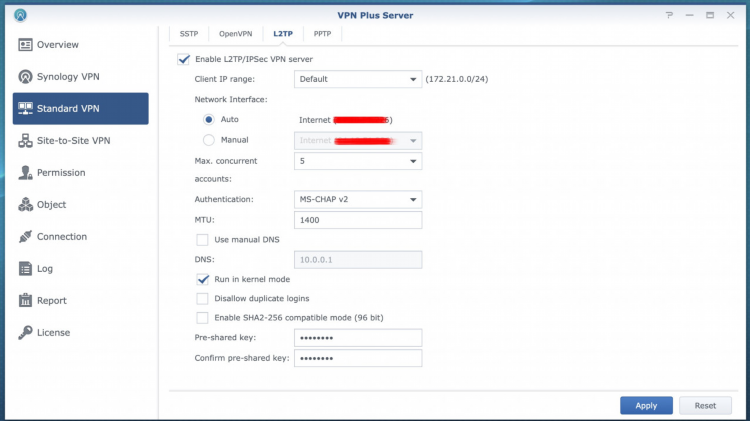Click the 172.21.0.0/24 subnet text
This screenshot has width=750, height=421.
click(457, 79)
